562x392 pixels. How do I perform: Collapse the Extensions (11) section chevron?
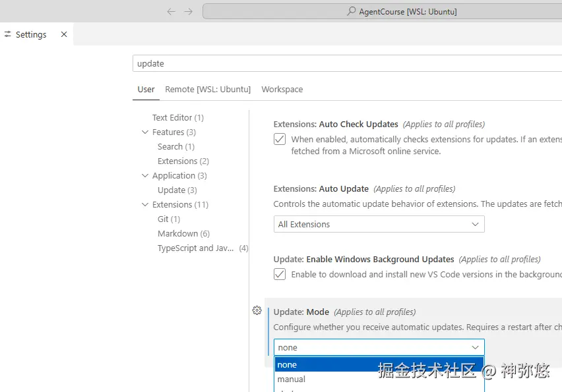pos(145,204)
